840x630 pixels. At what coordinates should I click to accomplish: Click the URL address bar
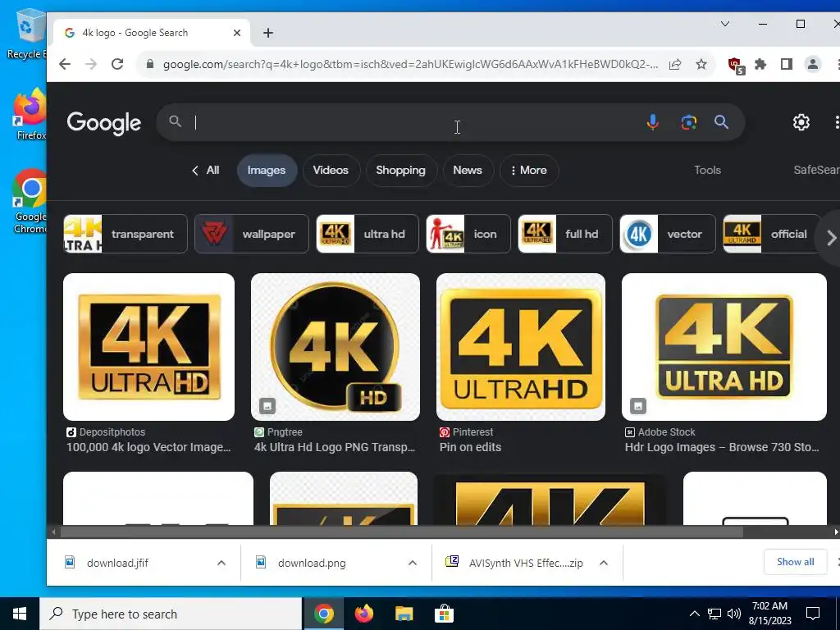(x=410, y=64)
